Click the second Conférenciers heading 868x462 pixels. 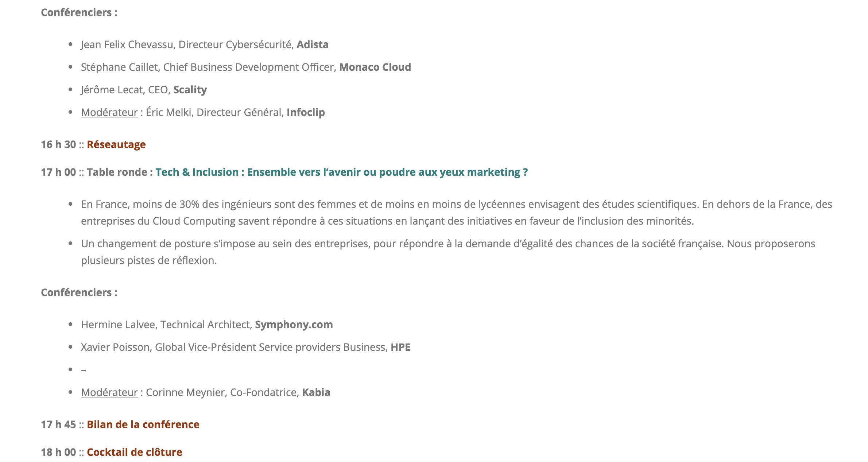click(x=79, y=292)
